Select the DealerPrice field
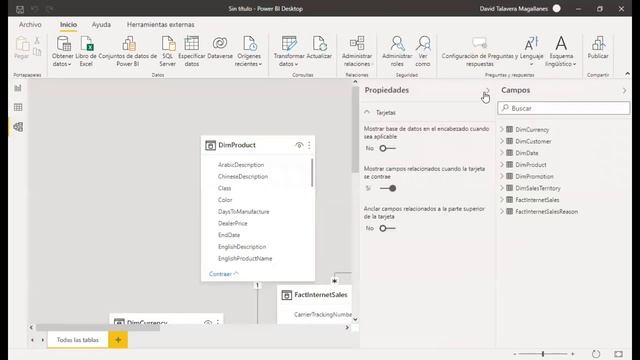 point(233,223)
